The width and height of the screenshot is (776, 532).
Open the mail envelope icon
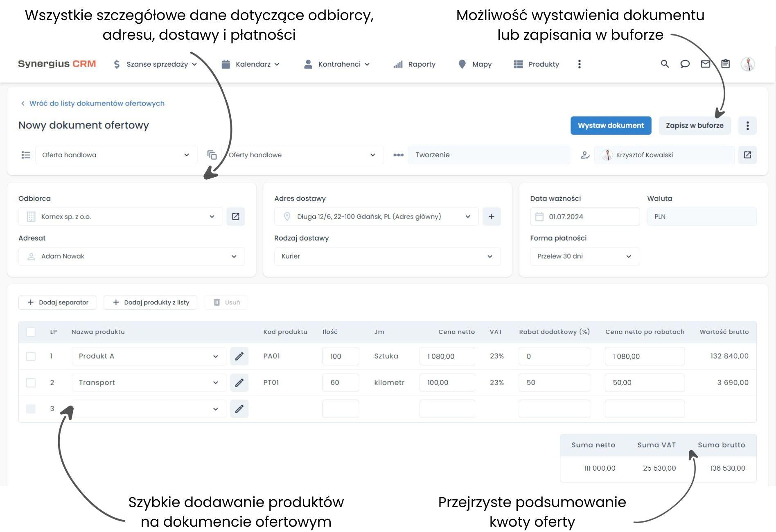point(705,64)
